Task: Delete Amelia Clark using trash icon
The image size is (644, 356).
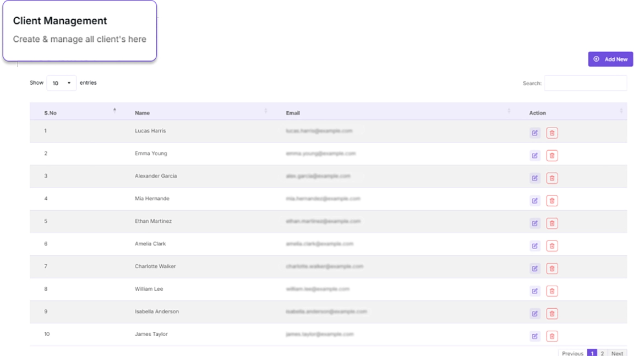Action: point(552,246)
